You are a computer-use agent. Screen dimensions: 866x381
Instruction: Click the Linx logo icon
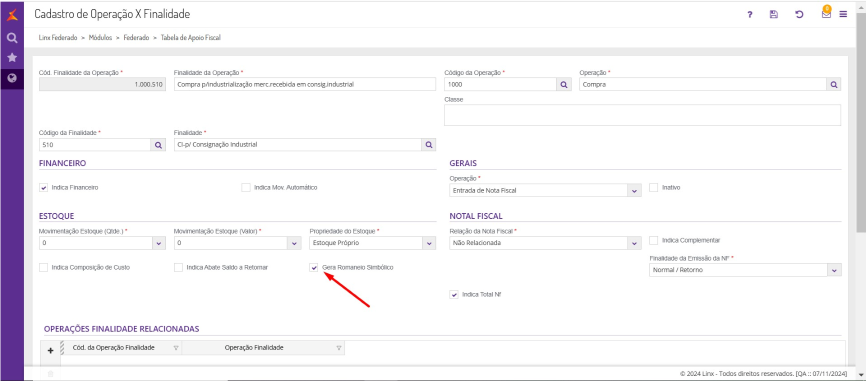coord(12,15)
